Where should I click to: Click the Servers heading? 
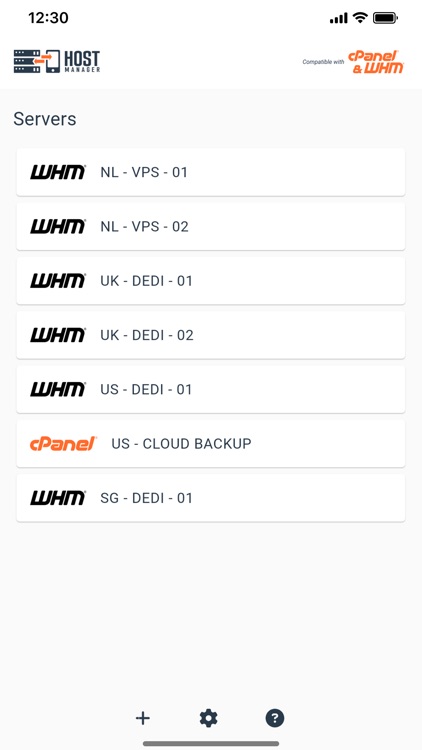coord(45,119)
